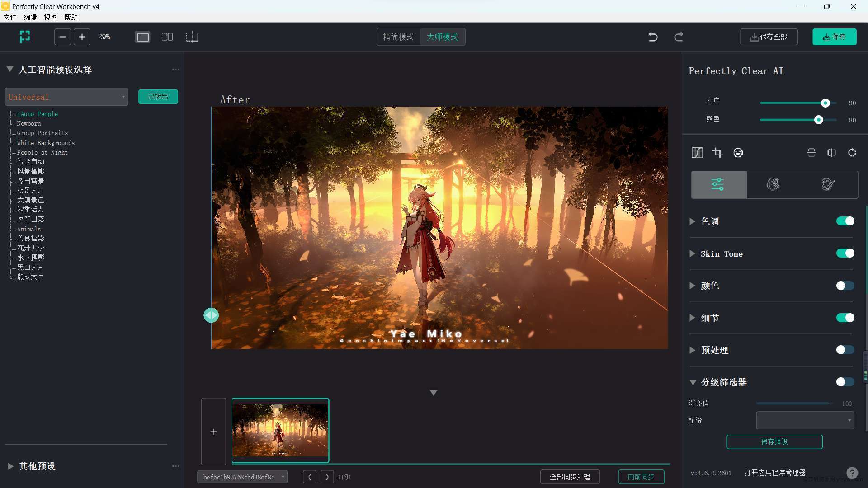868x488 pixels.
Task: Open the file name dropdown
Action: (x=242, y=477)
